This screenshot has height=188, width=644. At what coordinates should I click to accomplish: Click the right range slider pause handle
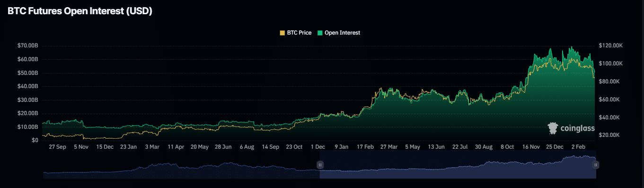(x=596, y=165)
